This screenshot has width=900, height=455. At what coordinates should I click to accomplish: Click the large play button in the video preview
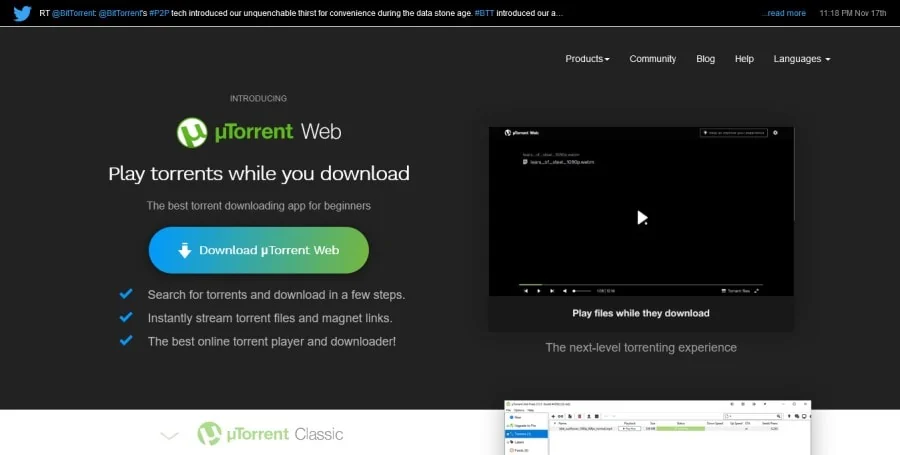click(642, 217)
